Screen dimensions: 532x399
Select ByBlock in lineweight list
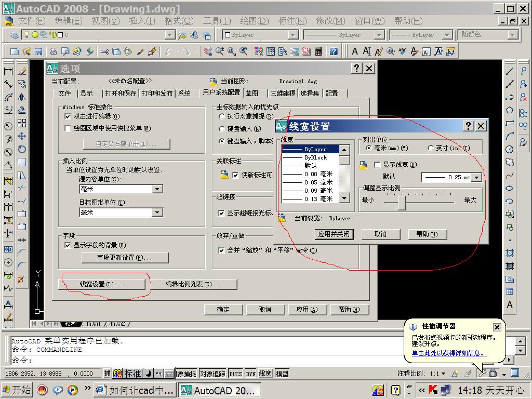[310, 157]
